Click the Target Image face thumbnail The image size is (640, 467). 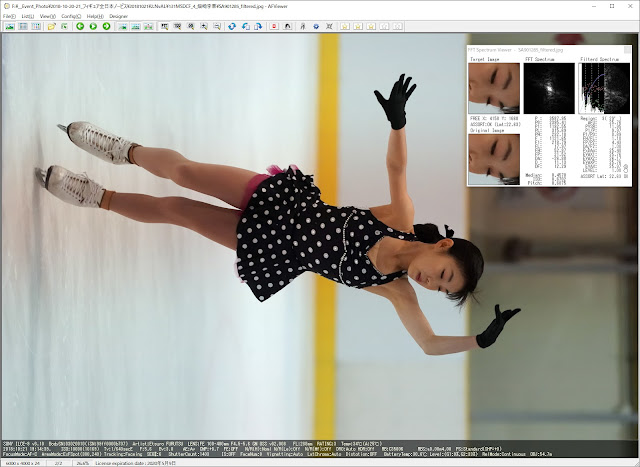tap(494, 88)
